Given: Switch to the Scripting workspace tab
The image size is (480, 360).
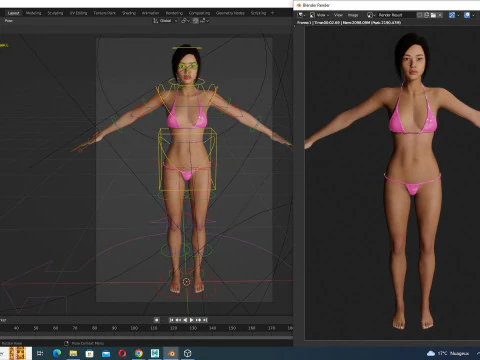Looking at the screenshot, I should point(258,13).
